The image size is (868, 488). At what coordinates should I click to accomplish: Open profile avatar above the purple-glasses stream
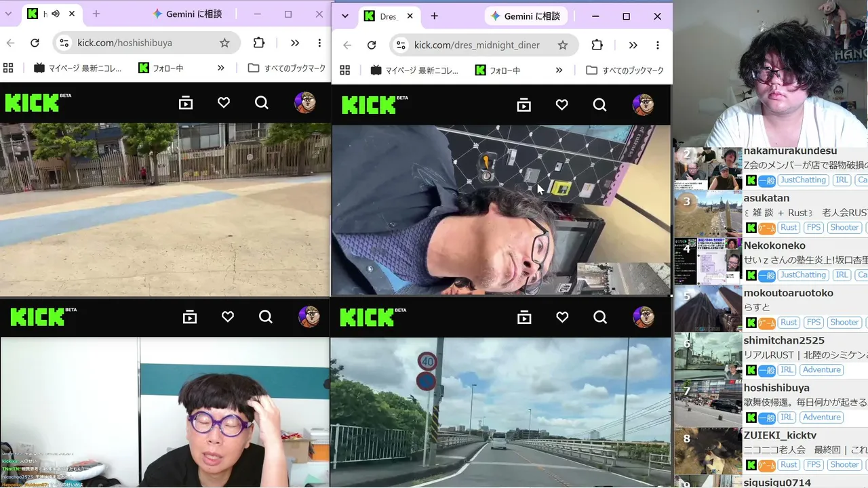309,317
